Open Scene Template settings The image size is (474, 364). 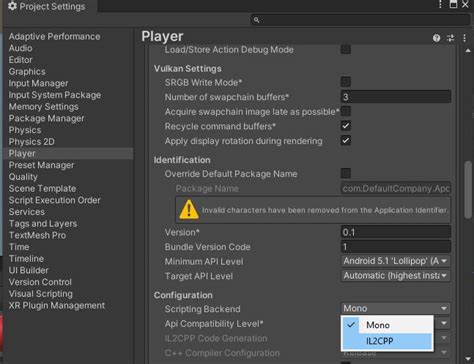pos(42,188)
